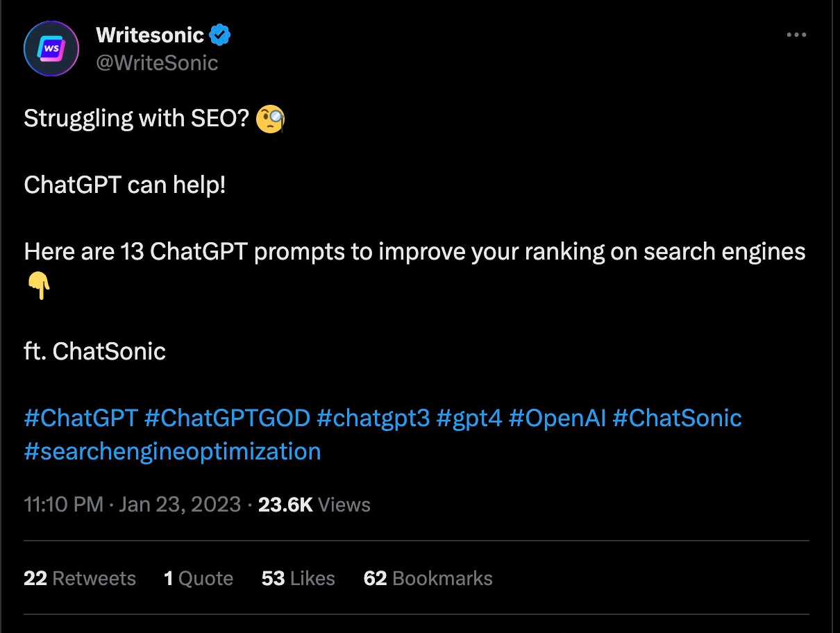The width and height of the screenshot is (840, 633).
Task: Click the monocle face emoji
Action: pos(270,119)
